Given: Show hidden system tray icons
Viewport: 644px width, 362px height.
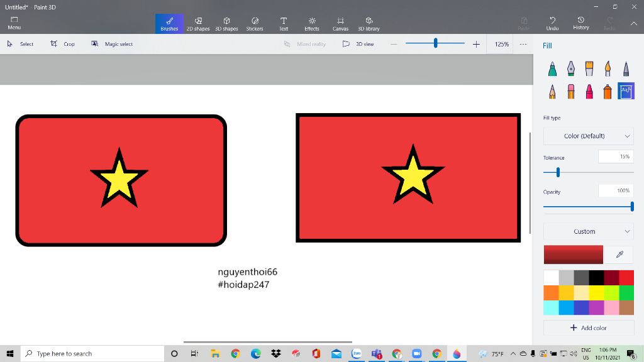Looking at the screenshot, I should (513, 353).
